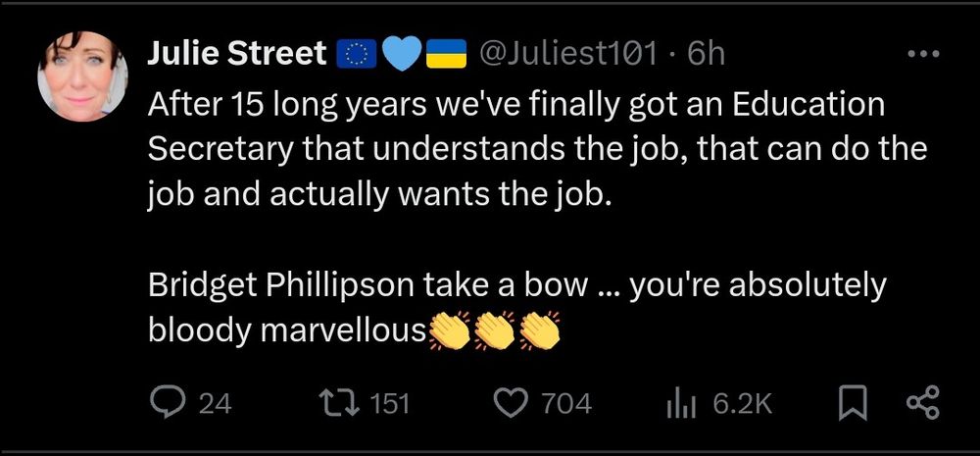Click the share icon

(x=922, y=403)
